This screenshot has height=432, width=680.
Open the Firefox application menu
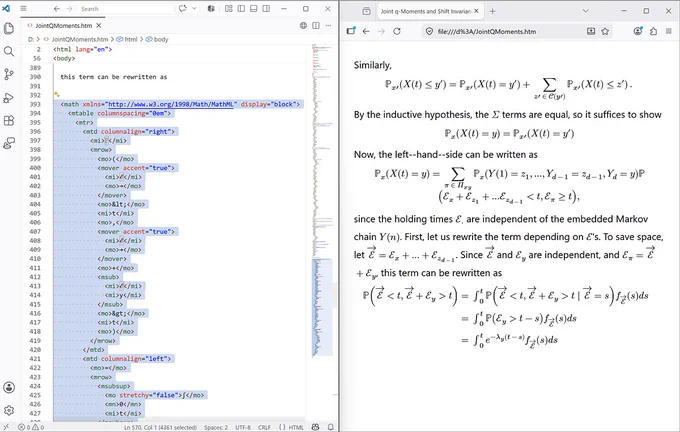pyautogui.click(x=668, y=31)
